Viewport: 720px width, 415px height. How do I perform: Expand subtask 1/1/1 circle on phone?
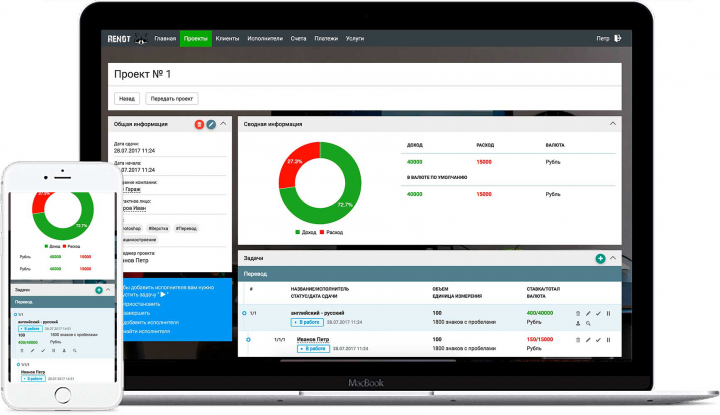[x=18, y=365]
